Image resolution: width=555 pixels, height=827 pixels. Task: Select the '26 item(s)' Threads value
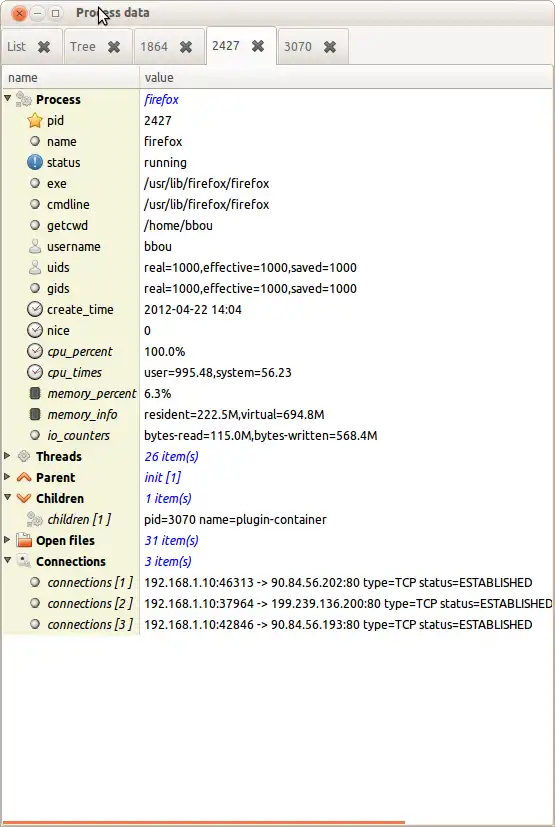coord(171,456)
